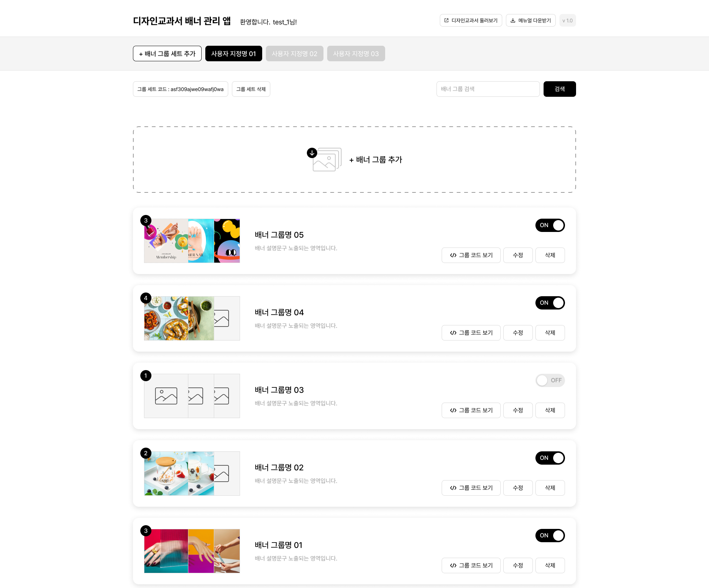Toggle the ON switch for 배너 그룹명 01
The height and width of the screenshot is (588, 709).
coord(550,536)
